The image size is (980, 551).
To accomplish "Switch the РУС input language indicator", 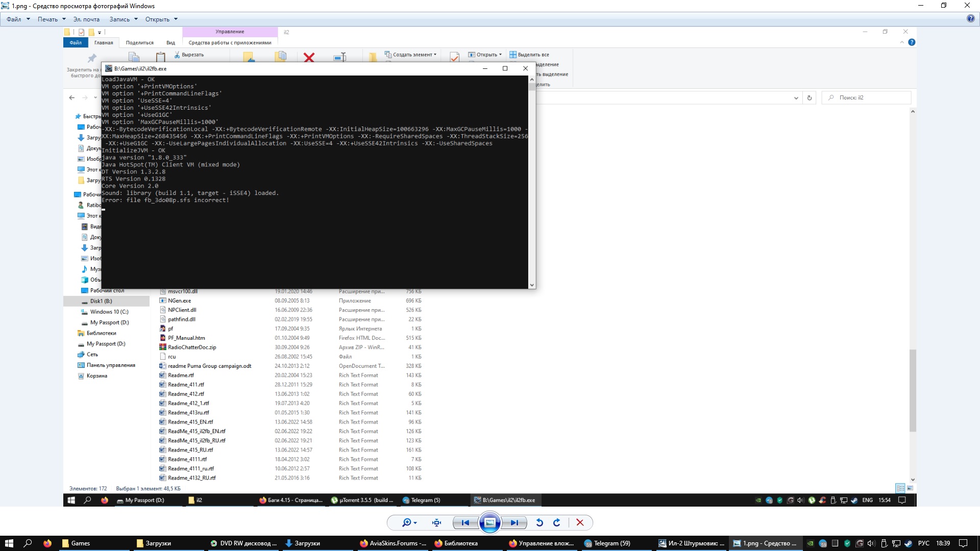I will [x=924, y=543].
